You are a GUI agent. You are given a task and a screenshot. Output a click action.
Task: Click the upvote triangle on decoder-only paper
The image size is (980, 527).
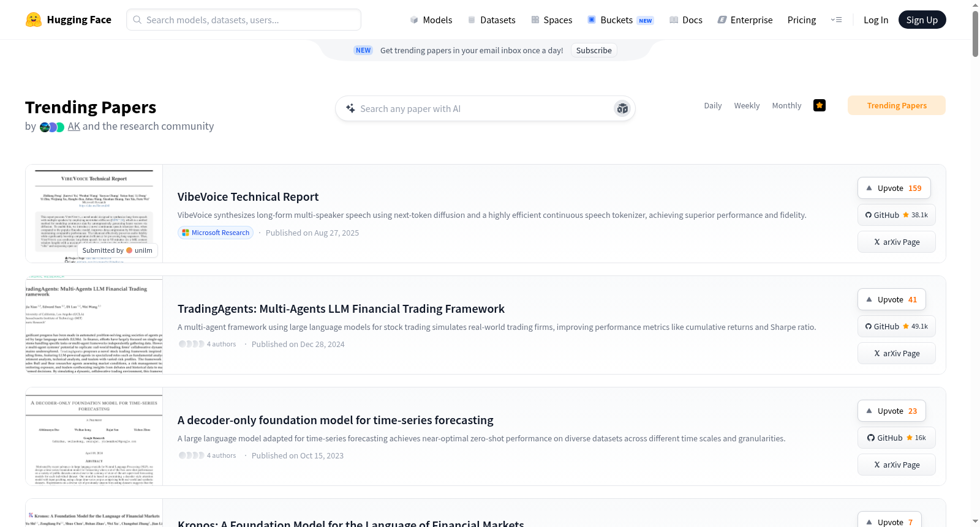(869, 411)
